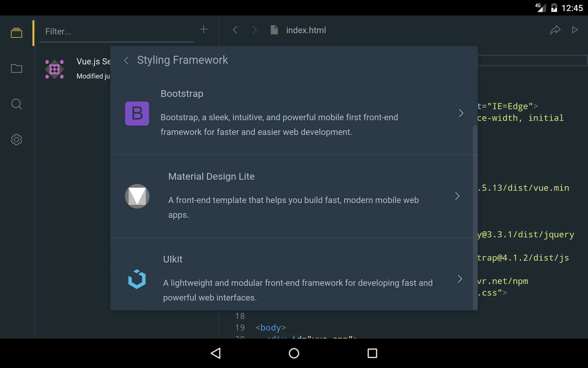Choose the UIkit framework entry
Viewport: 588px width, 368px height.
[x=173, y=259]
